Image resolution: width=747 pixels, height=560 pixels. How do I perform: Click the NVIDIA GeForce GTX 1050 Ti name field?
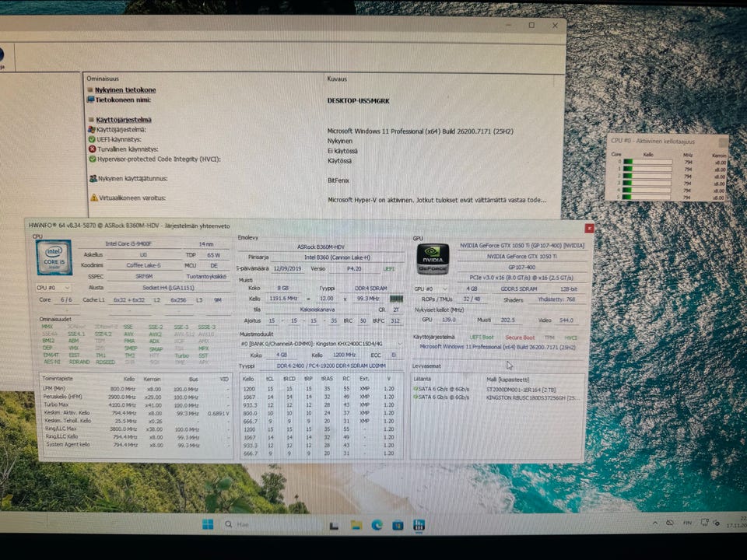(522, 246)
